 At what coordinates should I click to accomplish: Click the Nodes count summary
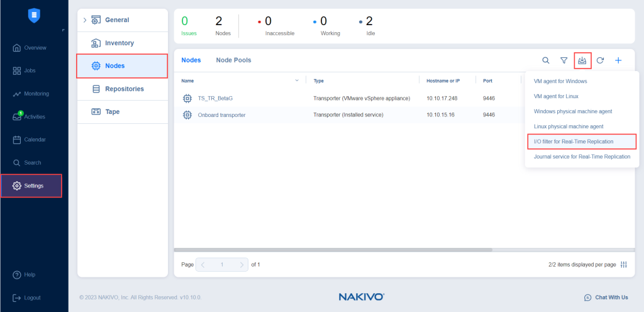[223, 26]
